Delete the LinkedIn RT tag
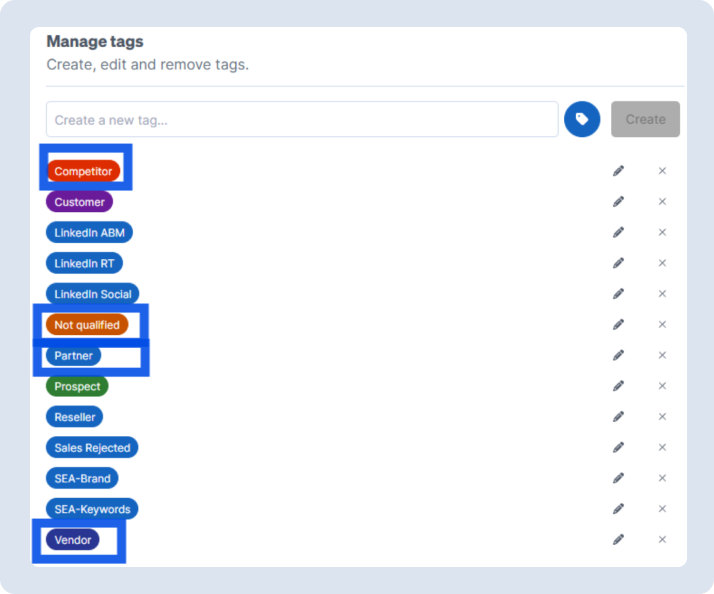The height and width of the screenshot is (594, 714). [x=662, y=263]
